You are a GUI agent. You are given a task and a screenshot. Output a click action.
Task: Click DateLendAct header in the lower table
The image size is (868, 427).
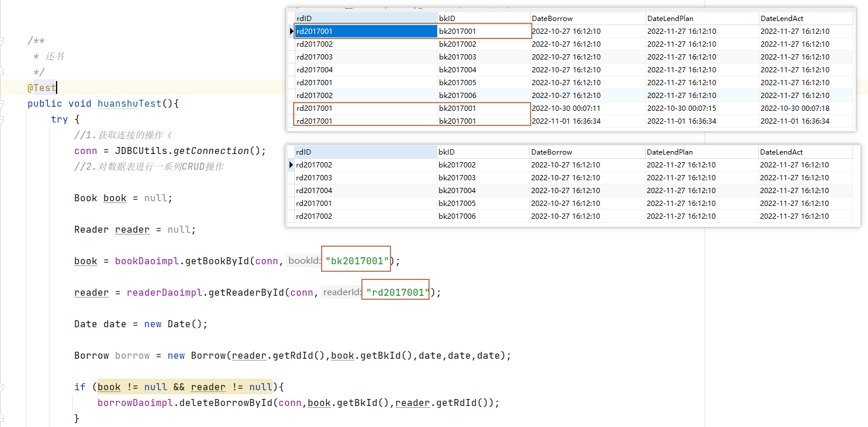tap(805, 152)
